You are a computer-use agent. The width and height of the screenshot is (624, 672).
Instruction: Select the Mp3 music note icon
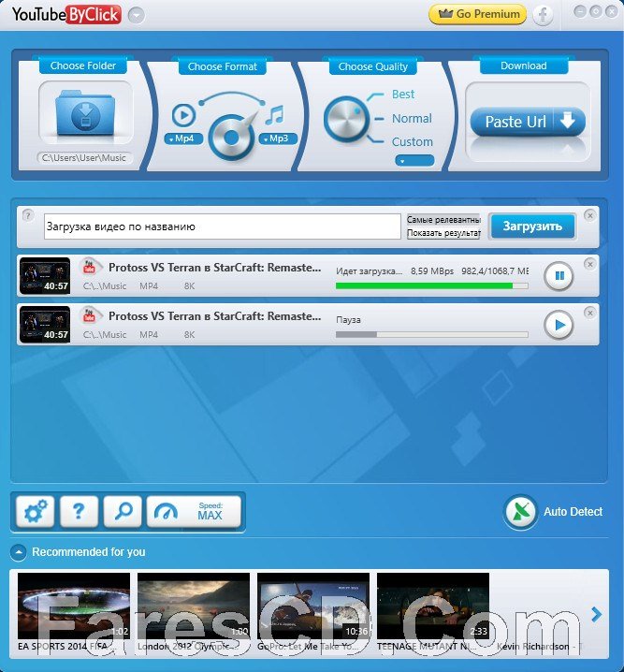(x=274, y=115)
